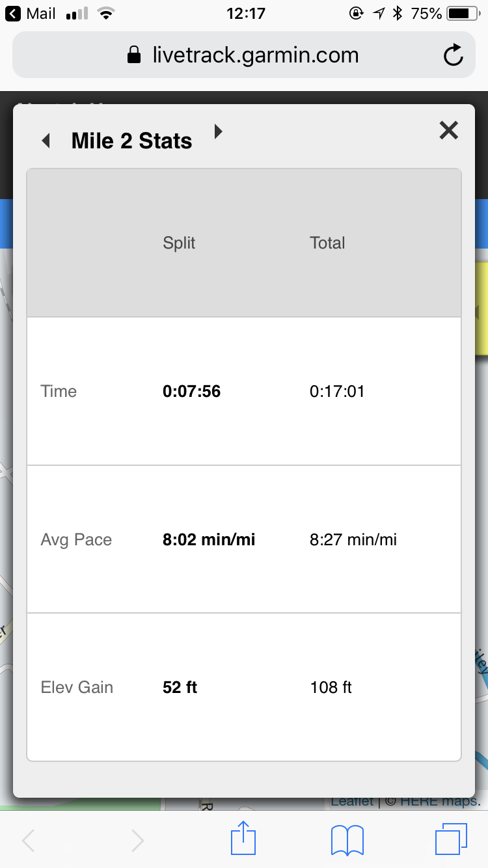Select the split time 0:07:56
The height and width of the screenshot is (868, 488).
pyautogui.click(x=191, y=391)
